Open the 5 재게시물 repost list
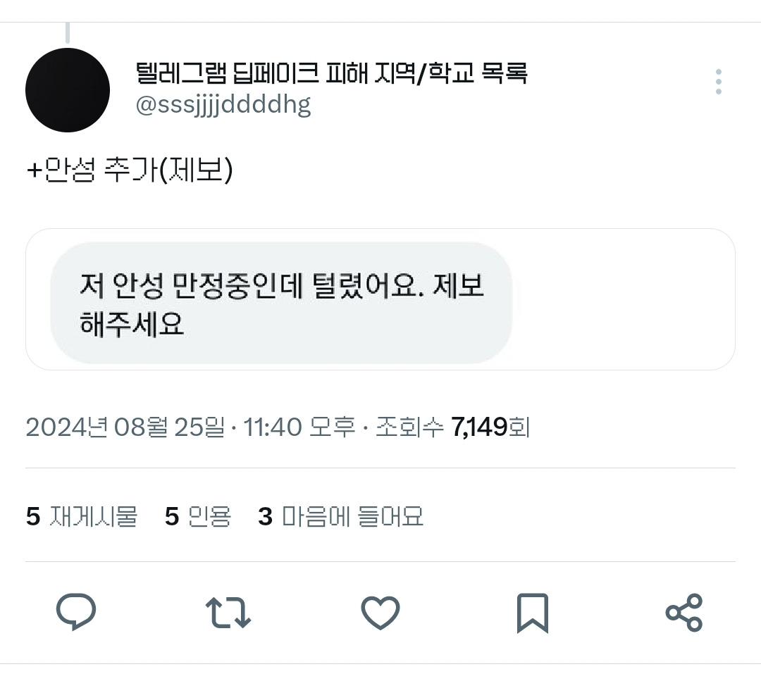 (x=82, y=516)
